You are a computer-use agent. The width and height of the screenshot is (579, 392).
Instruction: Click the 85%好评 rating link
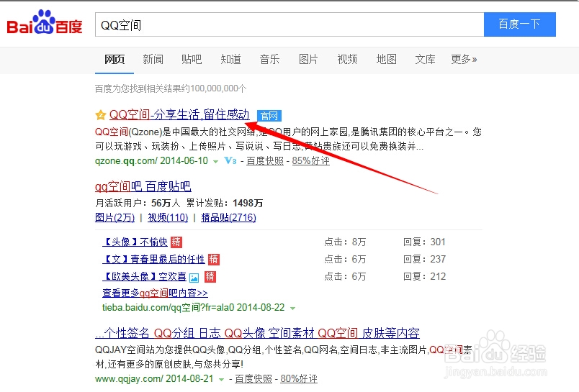tap(311, 161)
